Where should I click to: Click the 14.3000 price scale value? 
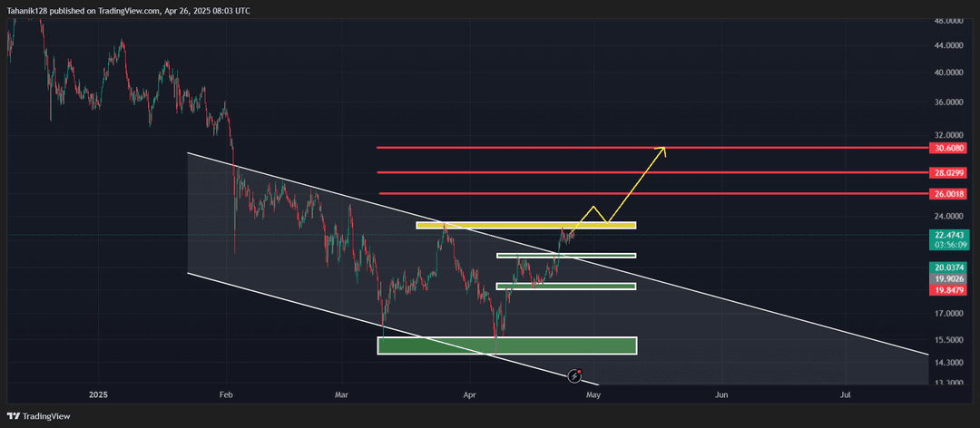[948, 363]
